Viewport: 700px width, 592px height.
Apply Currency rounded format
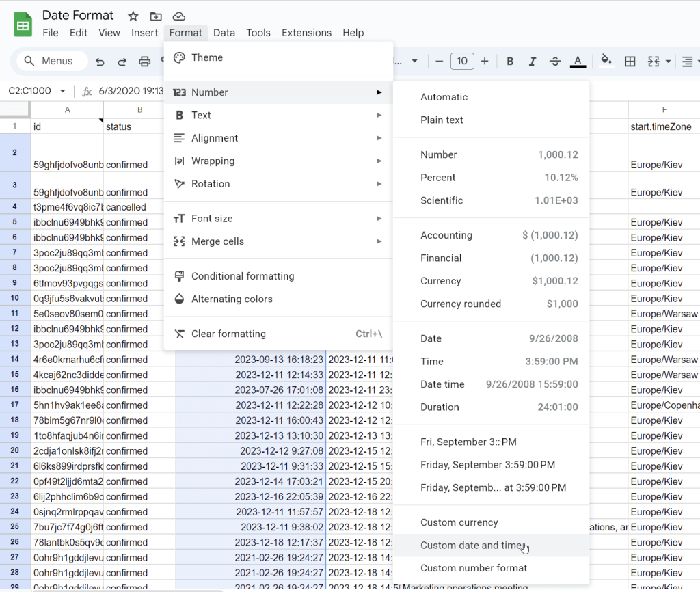pyautogui.click(x=491, y=304)
